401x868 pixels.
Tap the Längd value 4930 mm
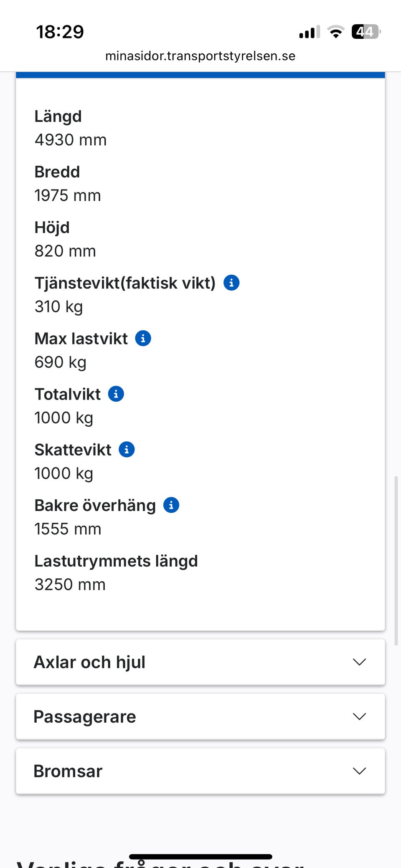tap(71, 140)
